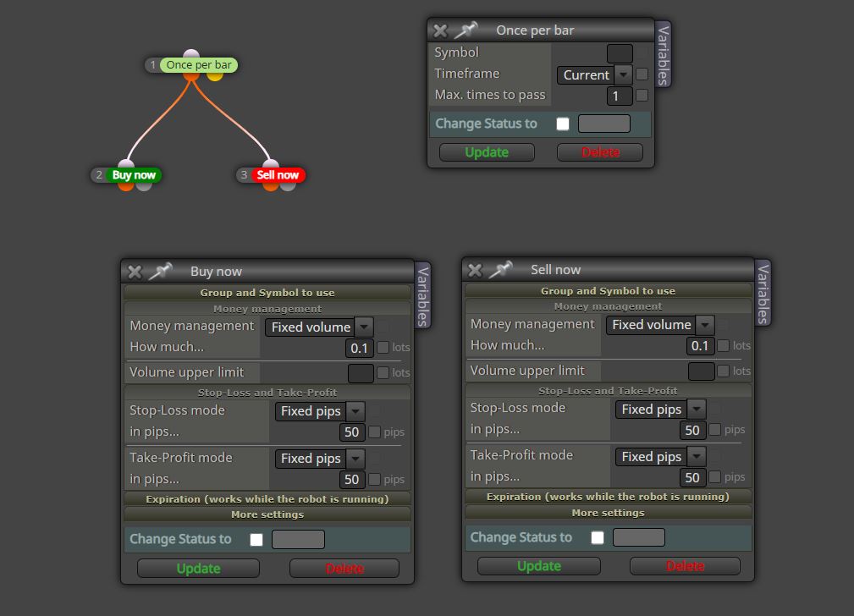Open Variables tab on Buy now panel
The width and height of the screenshot is (854, 616).
pyautogui.click(x=422, y=296)
